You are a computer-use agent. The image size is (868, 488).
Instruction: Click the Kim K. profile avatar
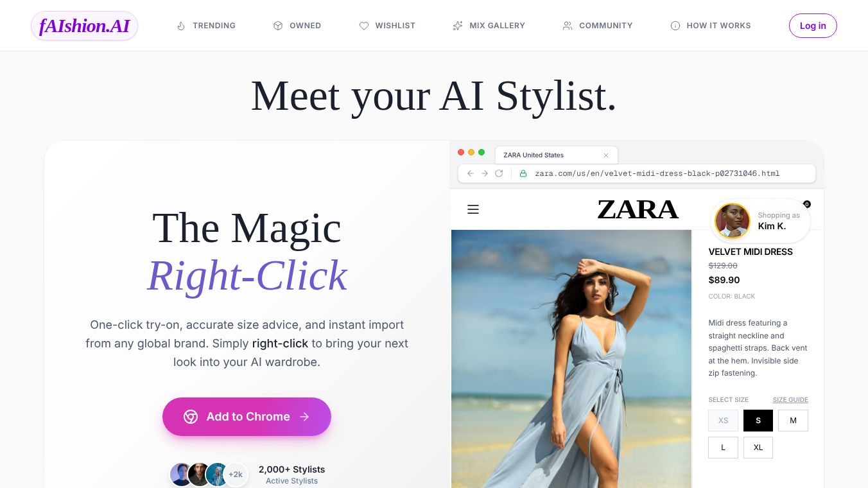[x=733, y=221]
